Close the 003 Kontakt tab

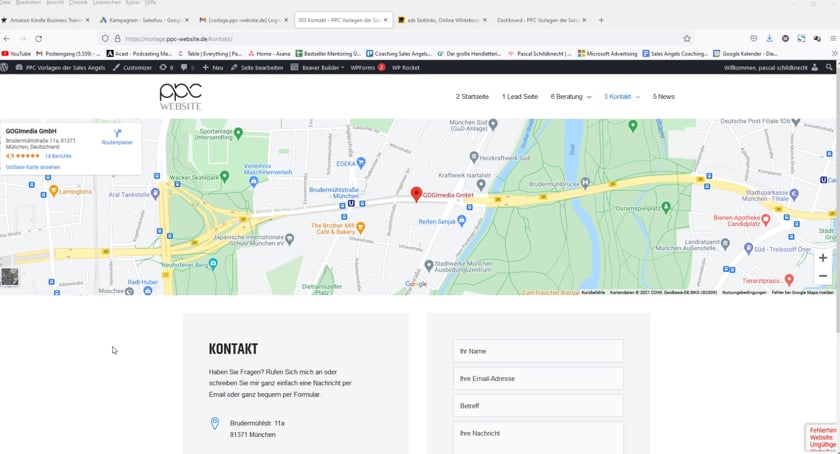[385, 20]
